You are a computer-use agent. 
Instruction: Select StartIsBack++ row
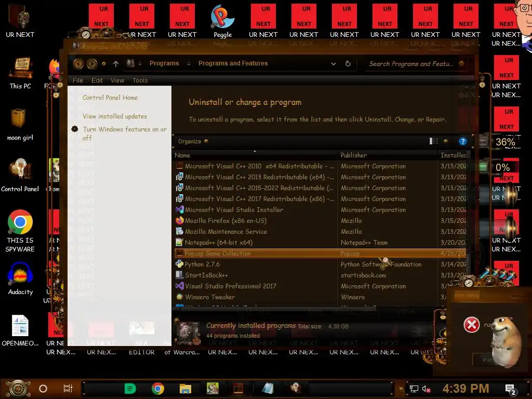320,275
